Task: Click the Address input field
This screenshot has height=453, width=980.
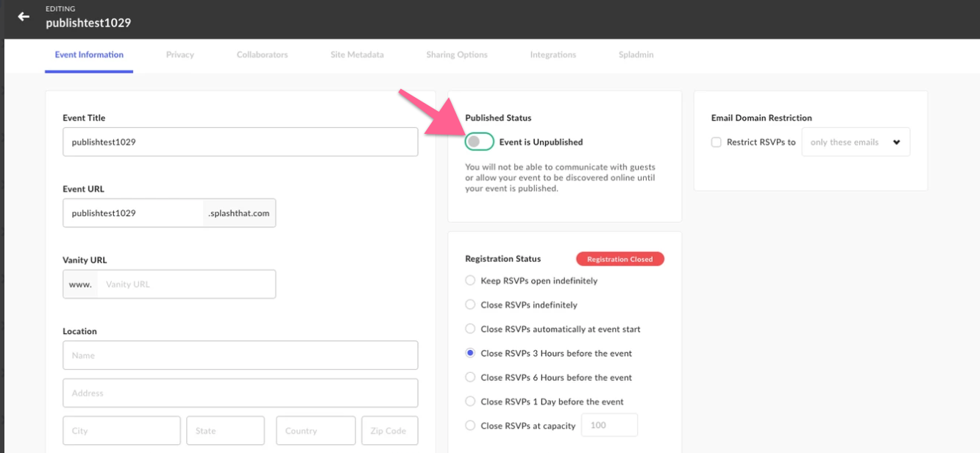Action: point(241,393)
